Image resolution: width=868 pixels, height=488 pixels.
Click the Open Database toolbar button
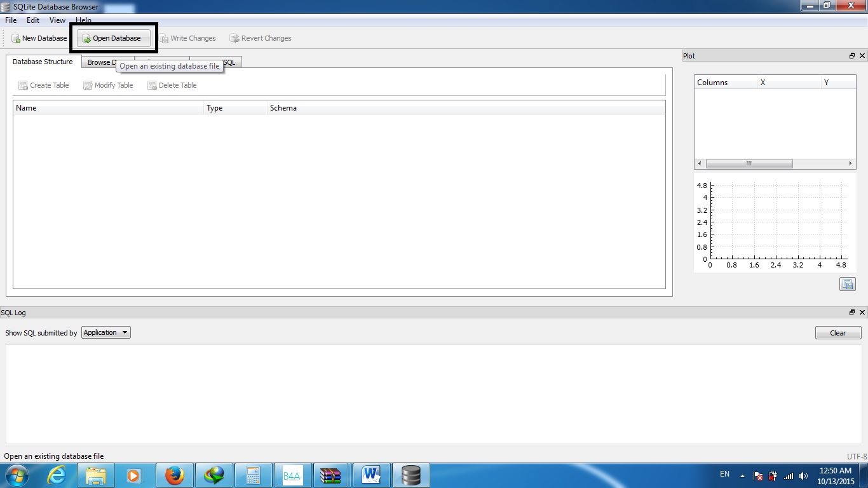tap(114, 38)
